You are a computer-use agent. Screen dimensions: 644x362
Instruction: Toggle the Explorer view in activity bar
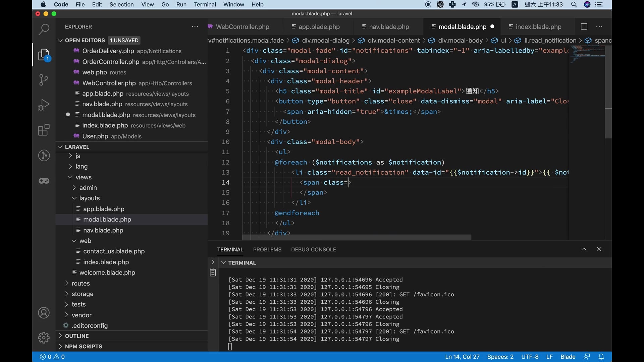[x=44, y=55]
